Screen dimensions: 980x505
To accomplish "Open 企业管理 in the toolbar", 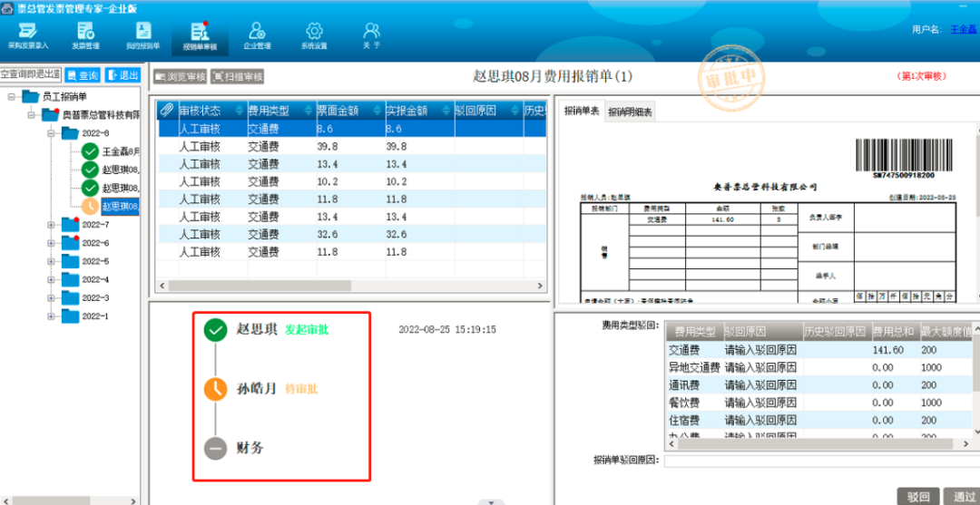I will 257,34.
